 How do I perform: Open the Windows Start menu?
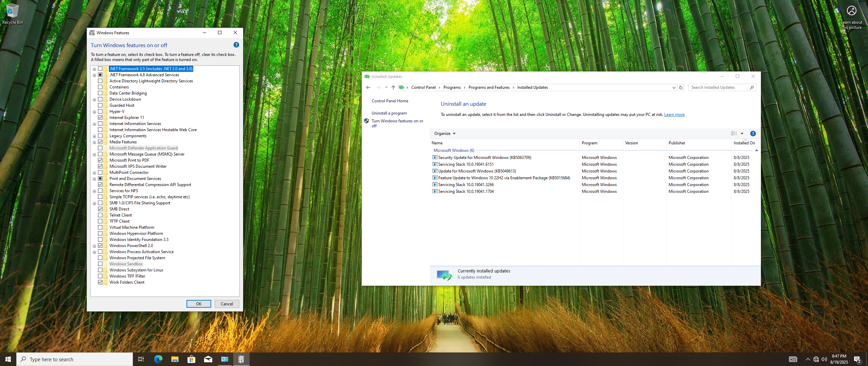point(8,359)
